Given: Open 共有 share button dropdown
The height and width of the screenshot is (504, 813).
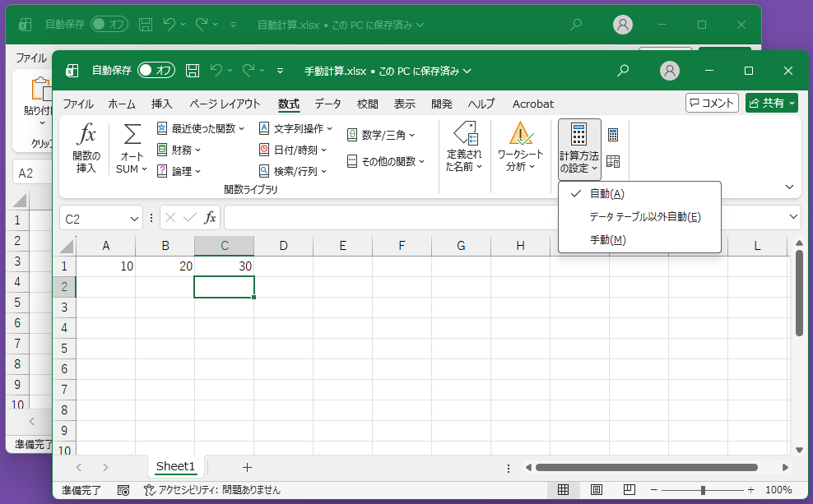Looking at the screenshot, I should click(x=792, y=103).
